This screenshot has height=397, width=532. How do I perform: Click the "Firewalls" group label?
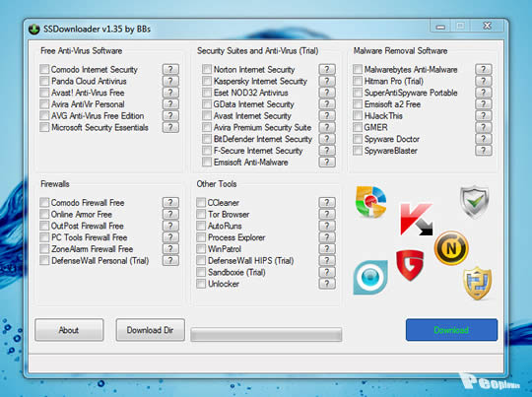[x=55, y=184]
